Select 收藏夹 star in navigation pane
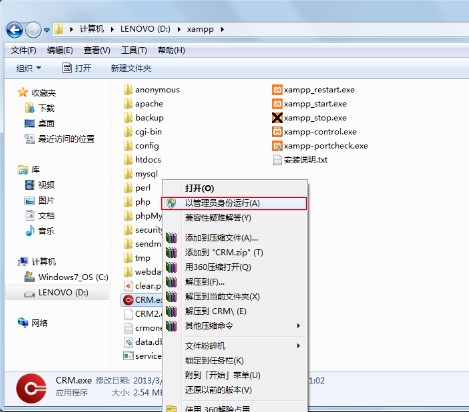The height and width of the screenshot is (412, 469). pyautogui.click(x=37, y=93)
